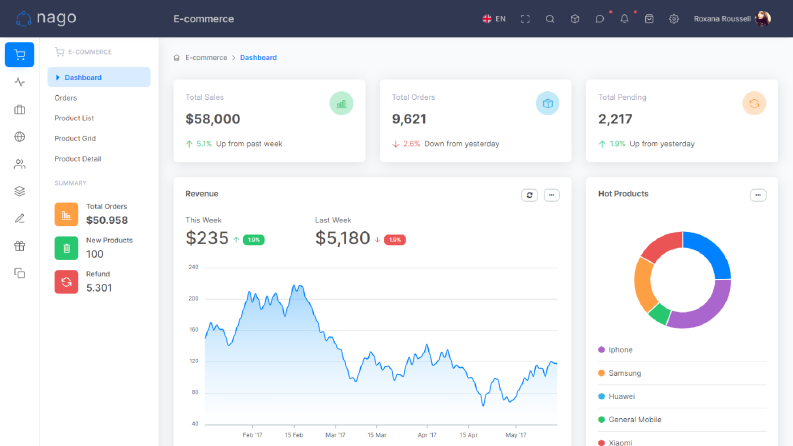Click the Total Pending refresh icon
793x446 pixels.
(x=754, y=103)
